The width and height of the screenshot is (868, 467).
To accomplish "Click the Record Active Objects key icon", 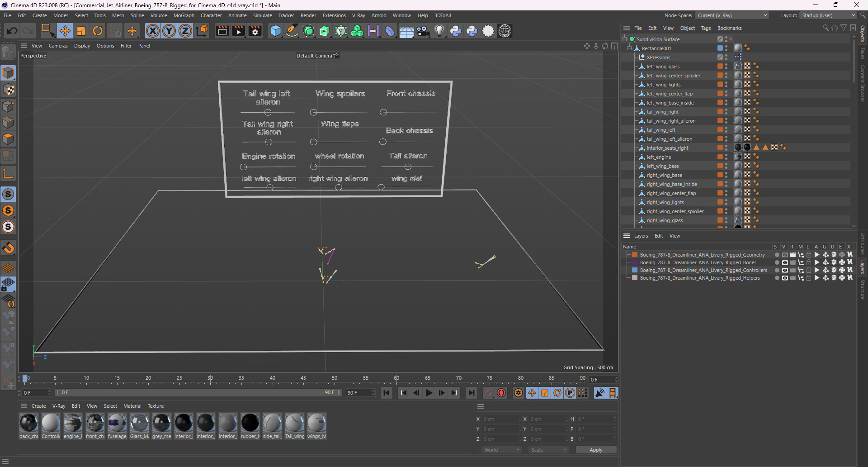I will coord(489,393).
